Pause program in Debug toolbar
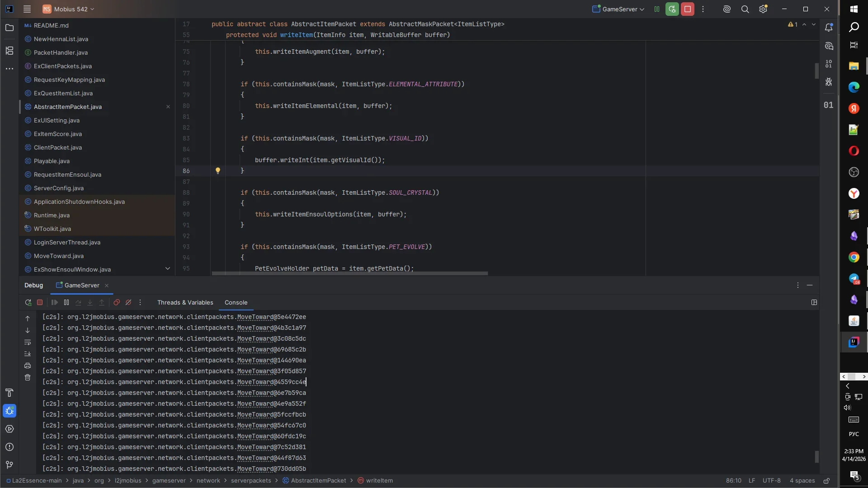Screen dimensions: 868x488 (66, 302)
